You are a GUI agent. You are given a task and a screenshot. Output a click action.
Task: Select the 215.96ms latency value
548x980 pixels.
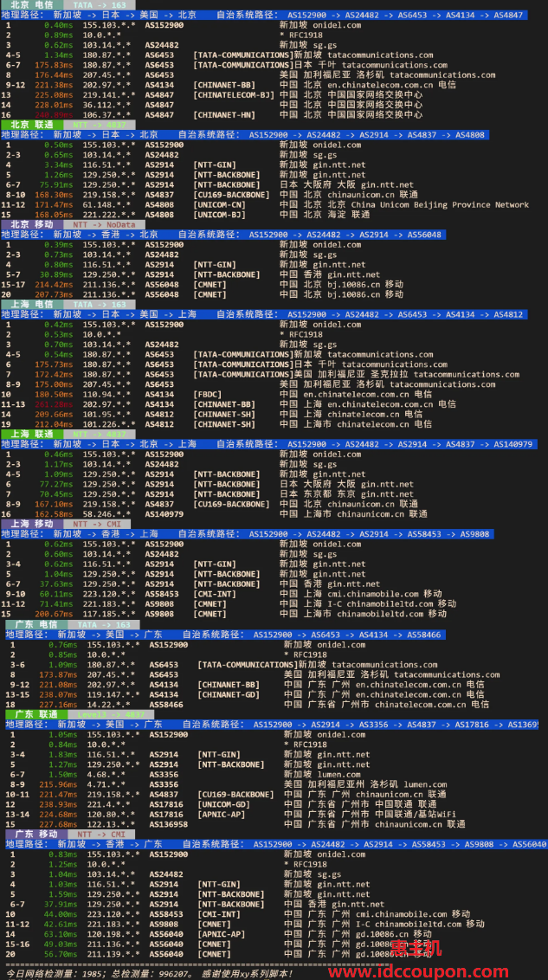tap(58, 784)
